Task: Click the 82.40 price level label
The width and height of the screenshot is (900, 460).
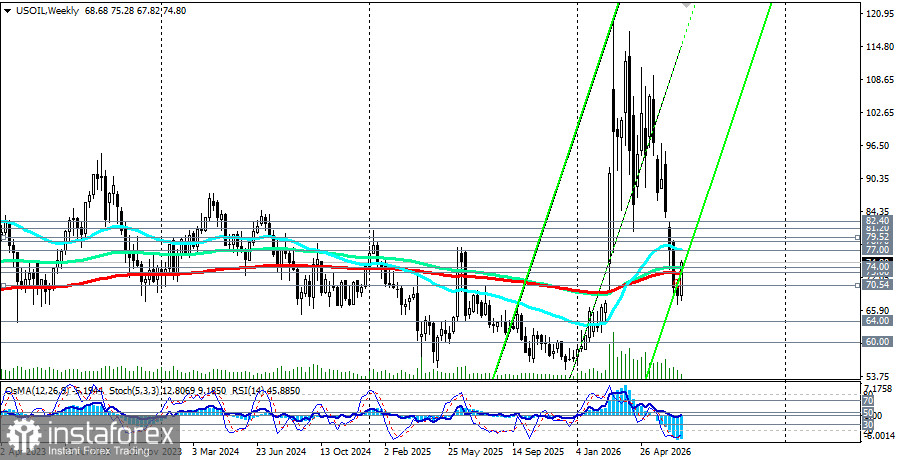Action: [x=878, y=221]
